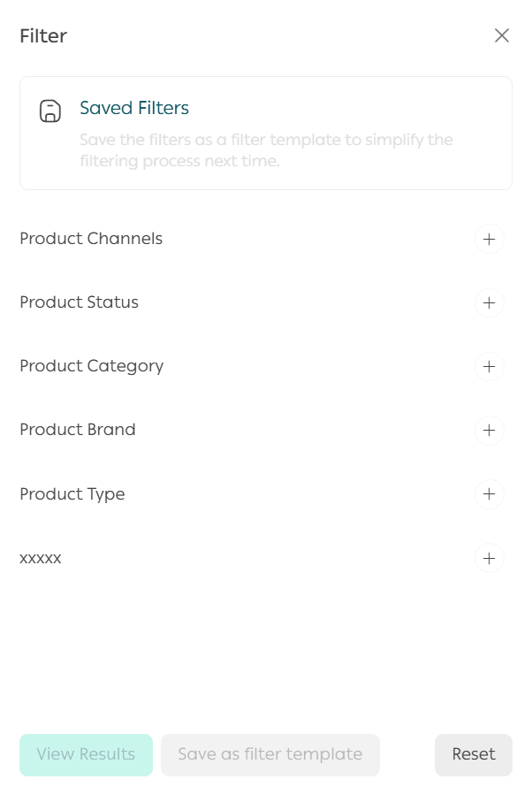This screenshot has width=532, height=787.
Task: Open the Saved Filters heading
Action: pyautogui.click(x=134, y=108)
